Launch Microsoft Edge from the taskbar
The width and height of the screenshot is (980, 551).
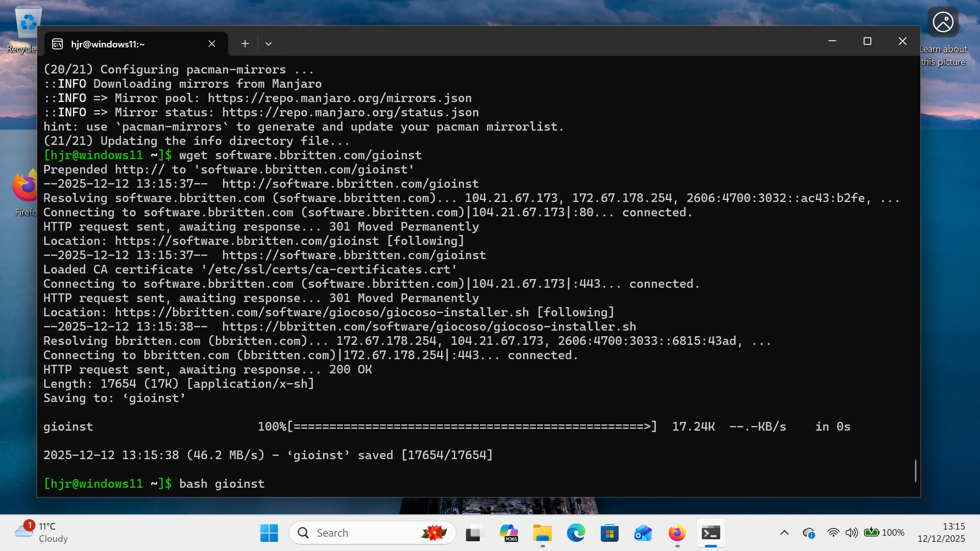point(576,532)
